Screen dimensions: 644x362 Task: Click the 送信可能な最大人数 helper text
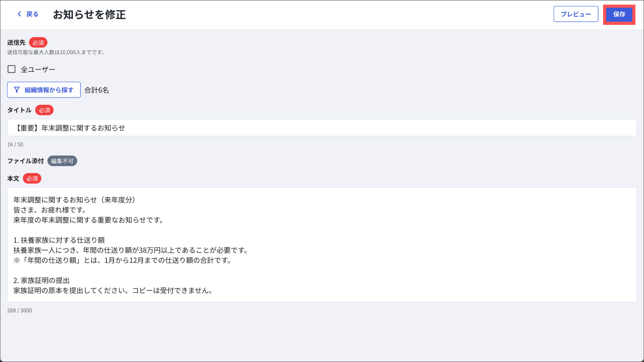tap(56, 52)
